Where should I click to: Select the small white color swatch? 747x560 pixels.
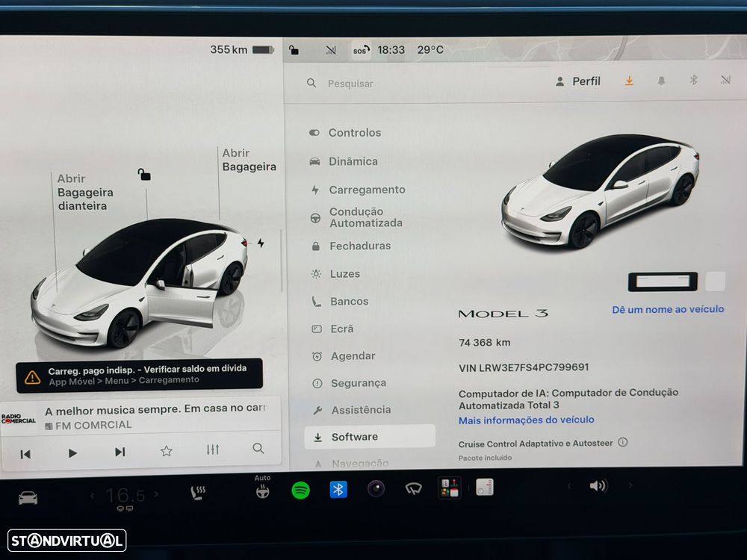tap(715, 281)
